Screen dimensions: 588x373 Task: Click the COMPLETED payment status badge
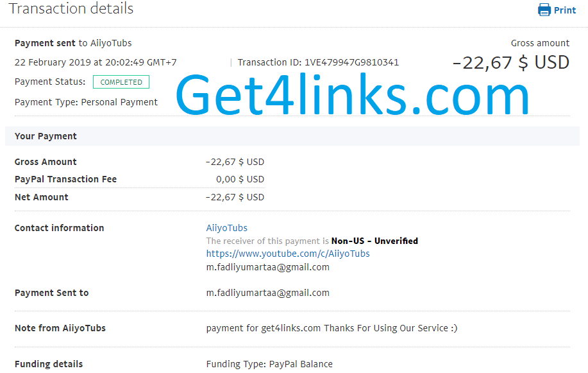(x=121, y=82)
